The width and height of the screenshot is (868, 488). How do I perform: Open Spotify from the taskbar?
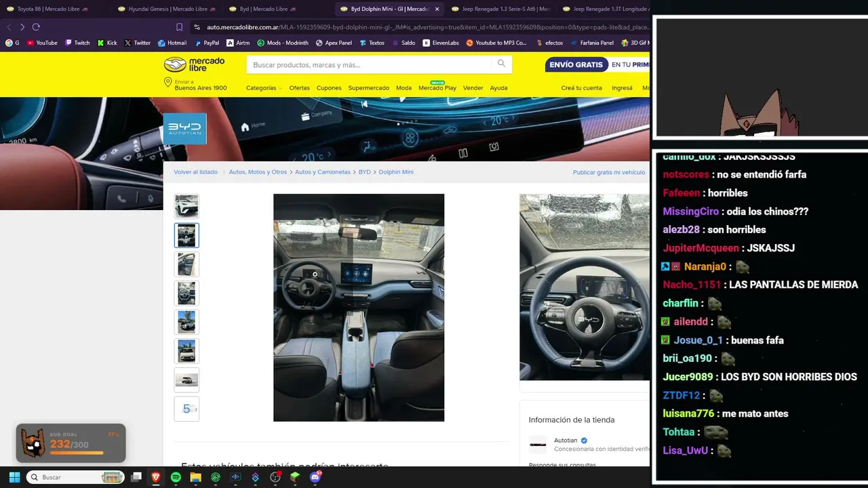click(176, 477)
